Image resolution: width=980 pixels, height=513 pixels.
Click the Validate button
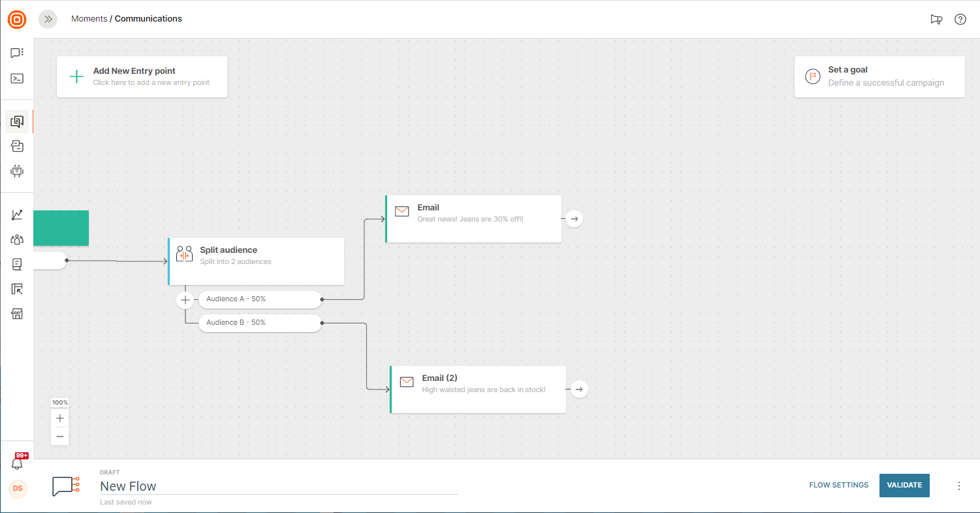[904, 485]
